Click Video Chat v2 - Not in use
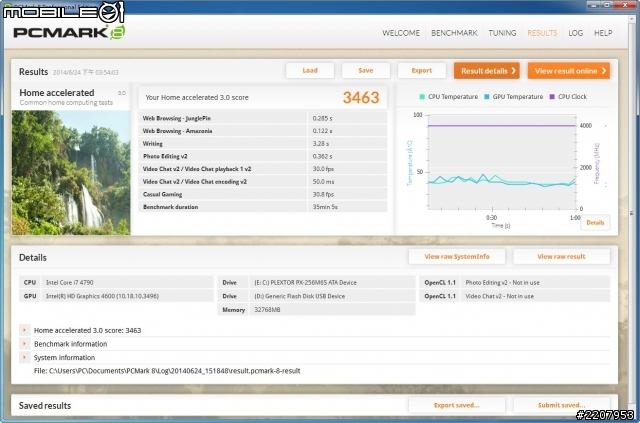 [x=500, y=296]
